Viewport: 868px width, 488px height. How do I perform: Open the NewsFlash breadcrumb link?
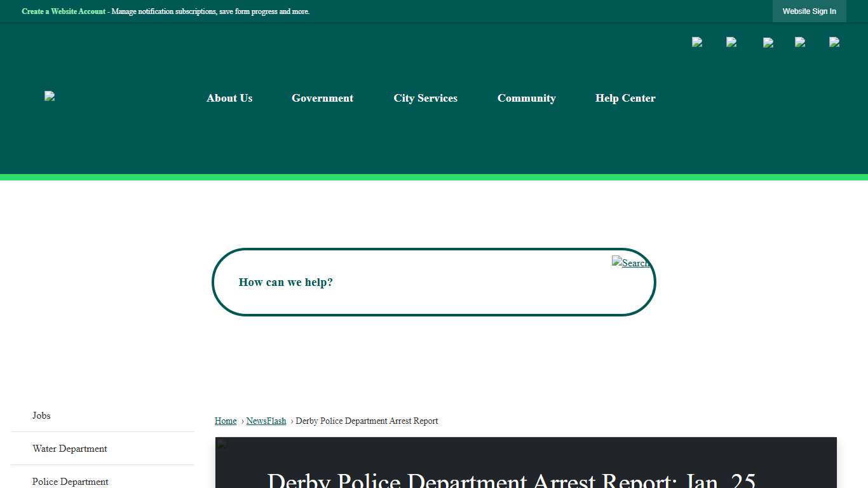[x=266, y=421]
